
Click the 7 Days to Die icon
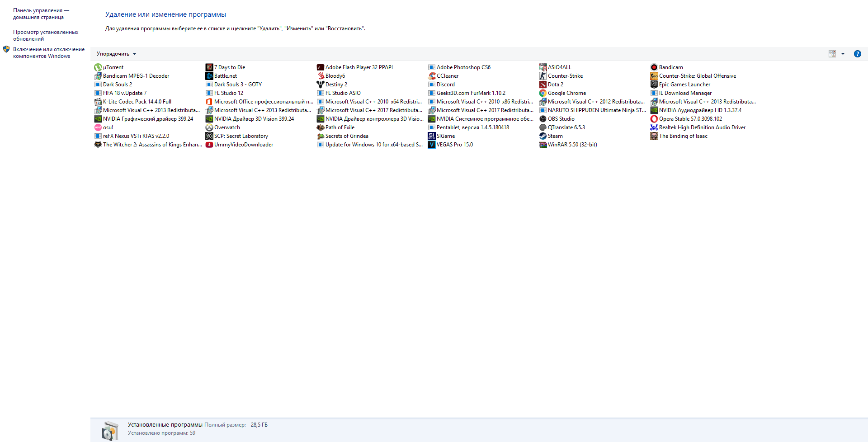209,67
